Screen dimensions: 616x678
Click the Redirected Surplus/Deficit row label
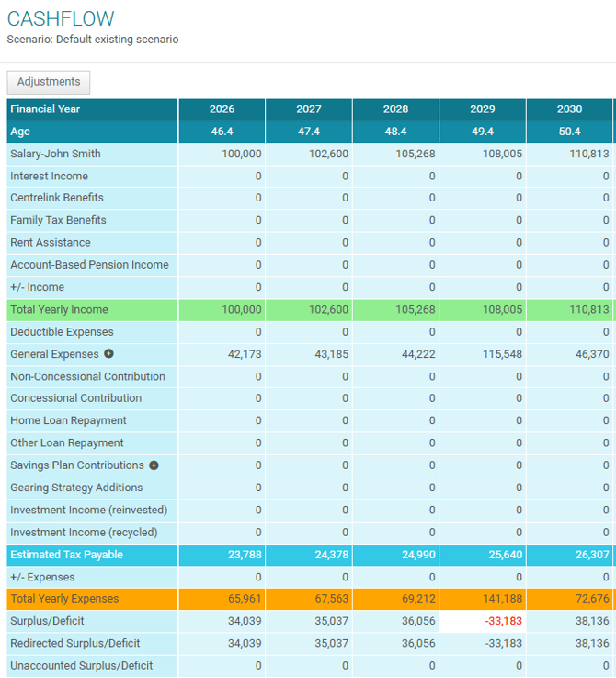[x=75, y=643]
